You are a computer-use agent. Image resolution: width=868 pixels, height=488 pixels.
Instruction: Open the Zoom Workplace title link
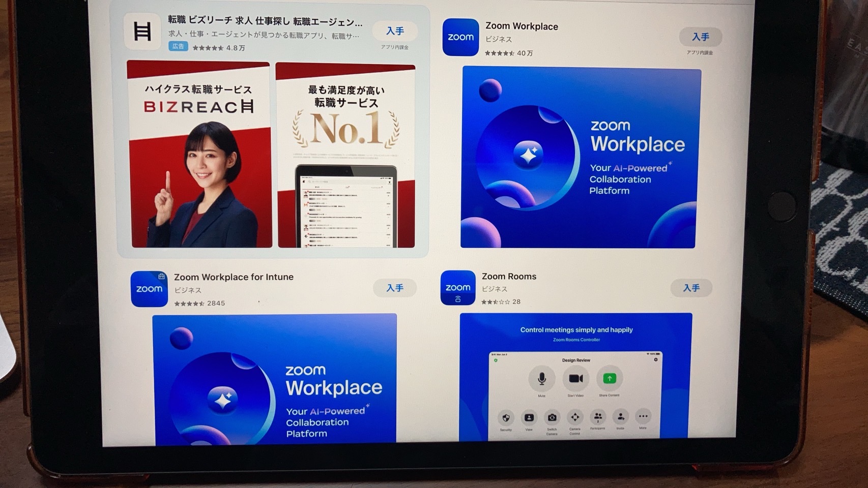coord(522,26)
